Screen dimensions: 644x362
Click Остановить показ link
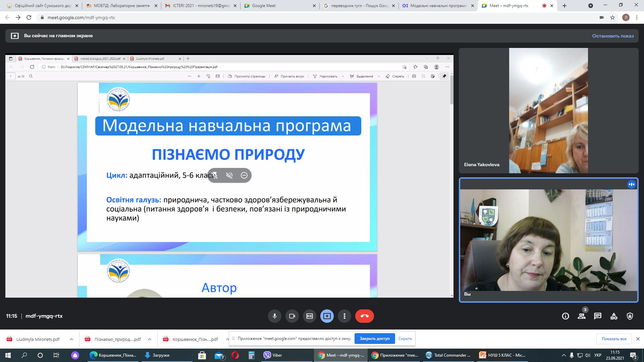[x=613, y=36]
